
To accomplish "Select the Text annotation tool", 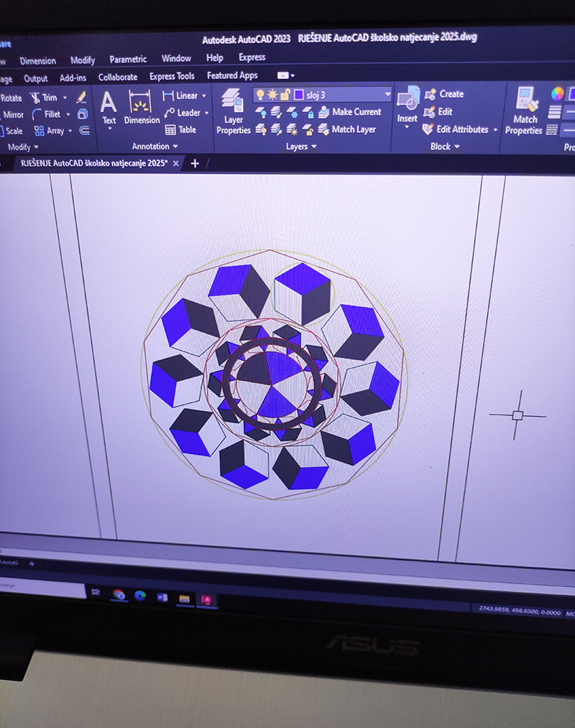I will pos(109,106).
